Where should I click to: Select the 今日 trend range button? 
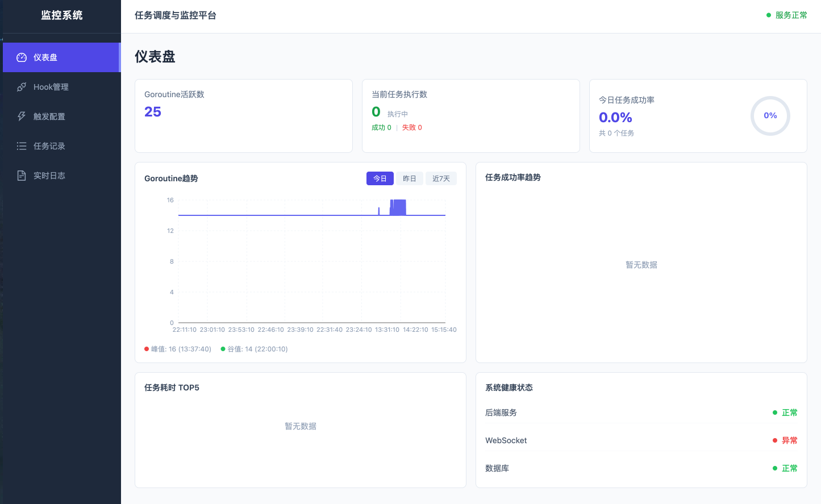(x=380, y=178)
